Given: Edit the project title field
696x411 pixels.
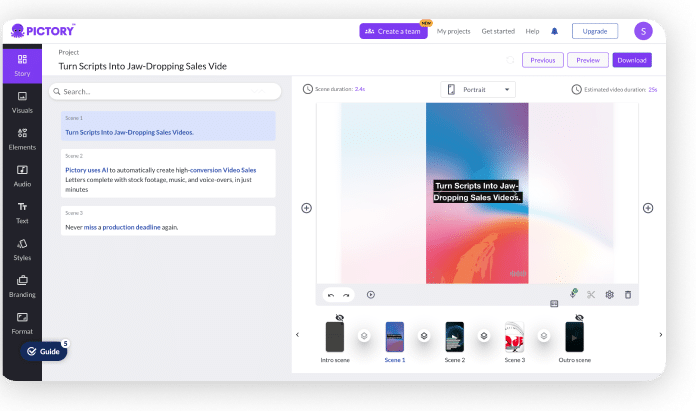Looking at the screenshot, I should click(142, 66).
